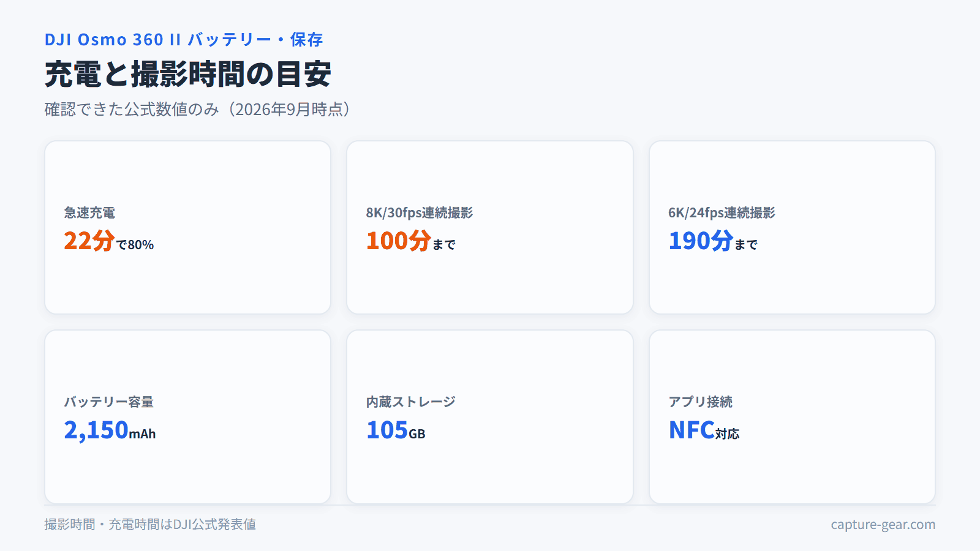Click the 'capture-gear.com' source text
Screen dimensions: 980x551
[x=883, y=525]
